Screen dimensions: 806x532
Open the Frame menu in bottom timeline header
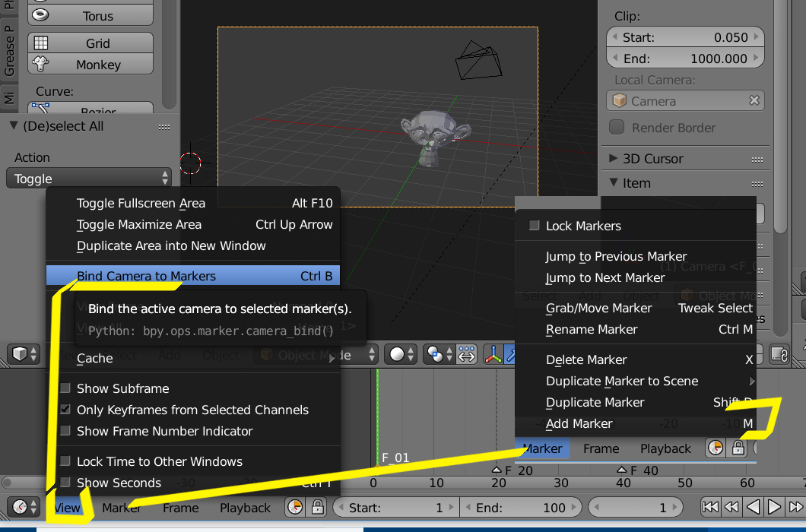tap(180, 508)
